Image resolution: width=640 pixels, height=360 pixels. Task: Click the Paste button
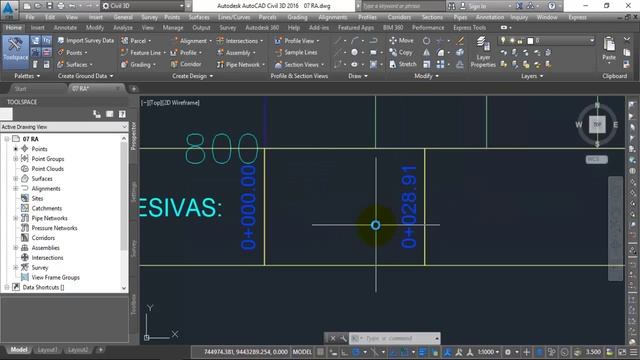[x=609, y=49]
